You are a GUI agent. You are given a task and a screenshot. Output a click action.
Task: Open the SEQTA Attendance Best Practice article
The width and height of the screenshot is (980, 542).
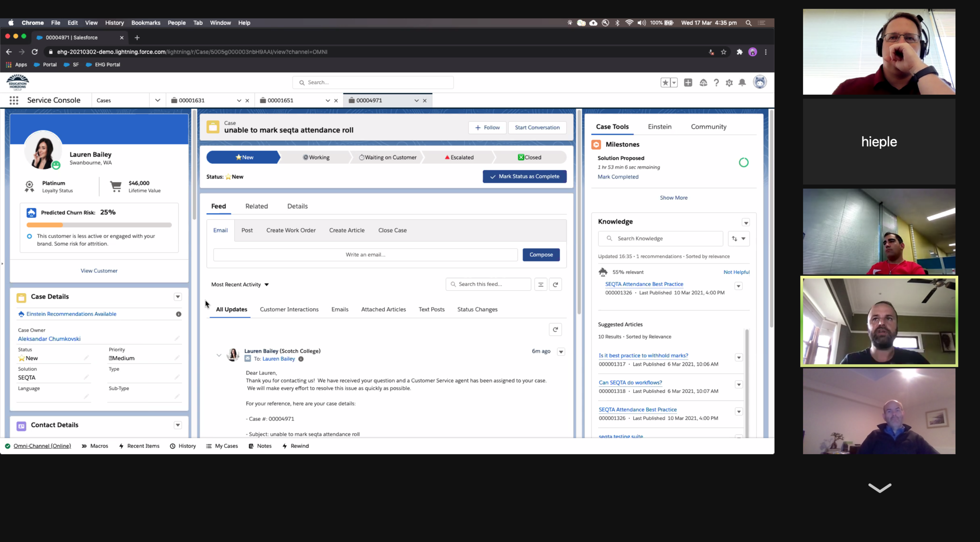pyautogui.click(x=644, y=284)
